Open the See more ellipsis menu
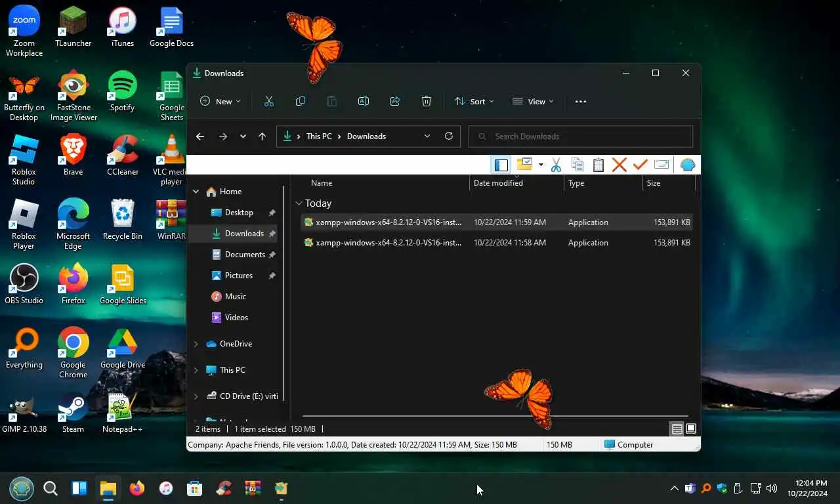This screenshot has height=504, width=840. [x=580, y=101]
